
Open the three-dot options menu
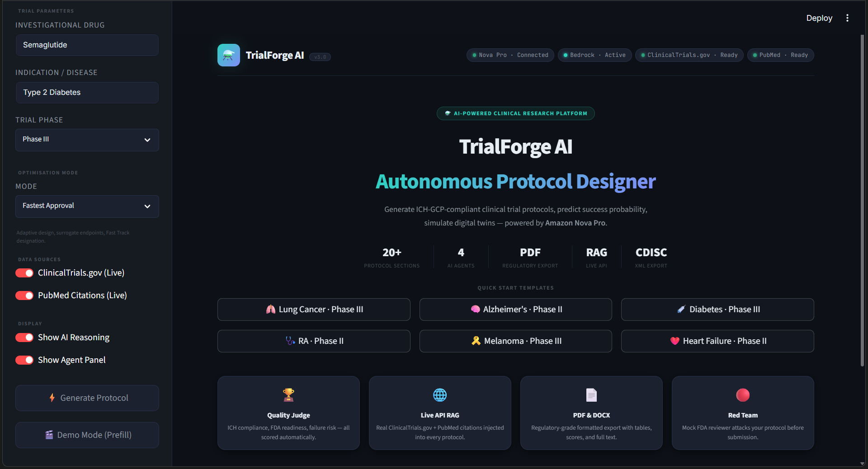pyautogui.click(x=847, y=18)
